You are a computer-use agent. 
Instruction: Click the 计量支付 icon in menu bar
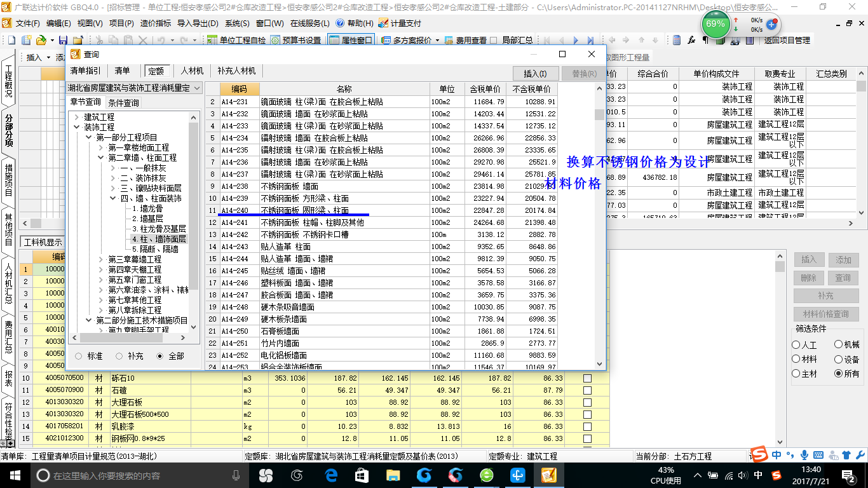[383, 24]
